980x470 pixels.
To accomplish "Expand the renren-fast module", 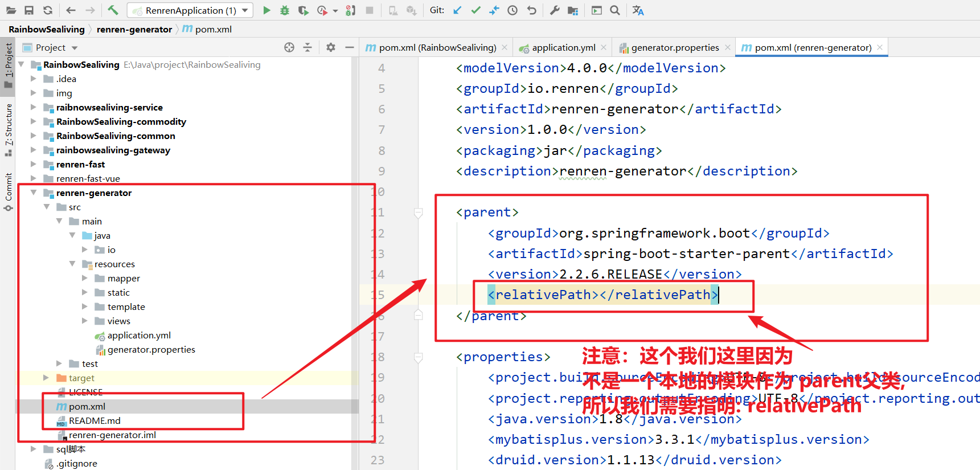I will click(x=34, y=164).
